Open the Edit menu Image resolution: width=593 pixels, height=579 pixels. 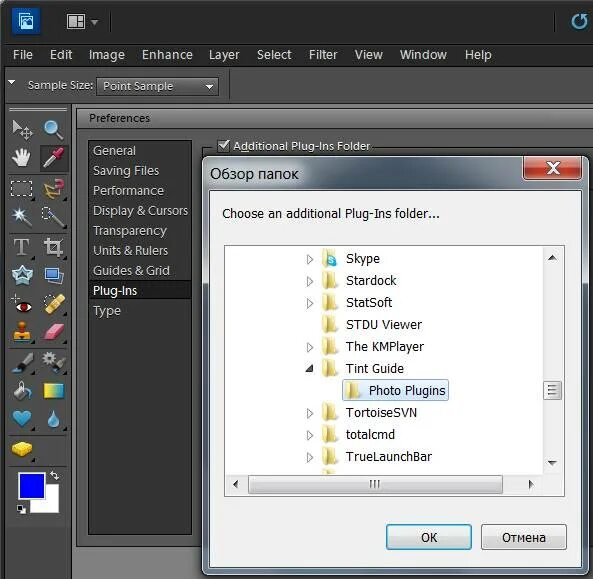click(61, 55)
